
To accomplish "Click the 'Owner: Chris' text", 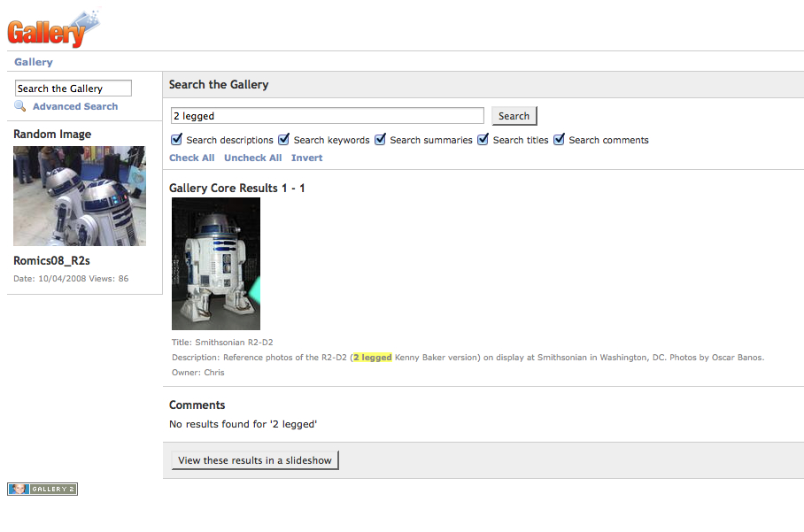I will (x=198, y=373).
